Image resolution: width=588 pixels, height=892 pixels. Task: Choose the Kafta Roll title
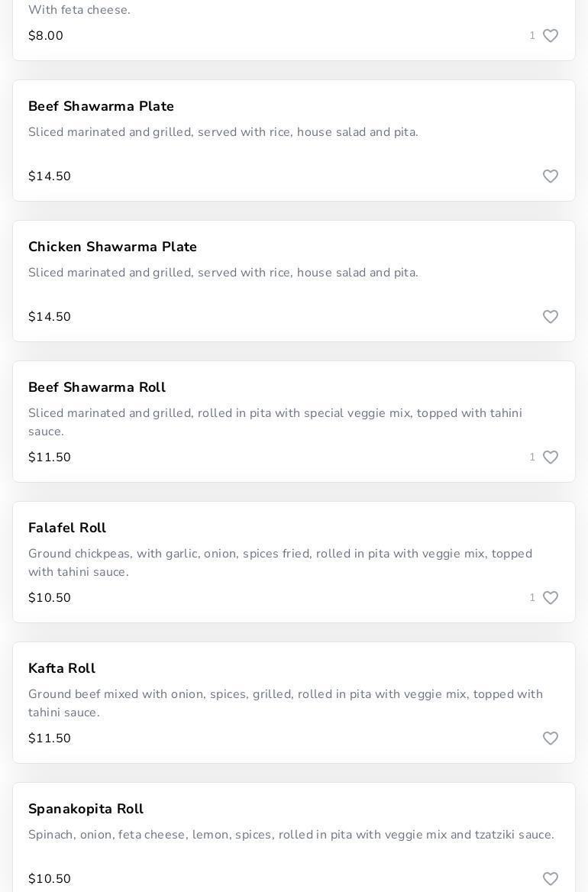tap(62, 668)
